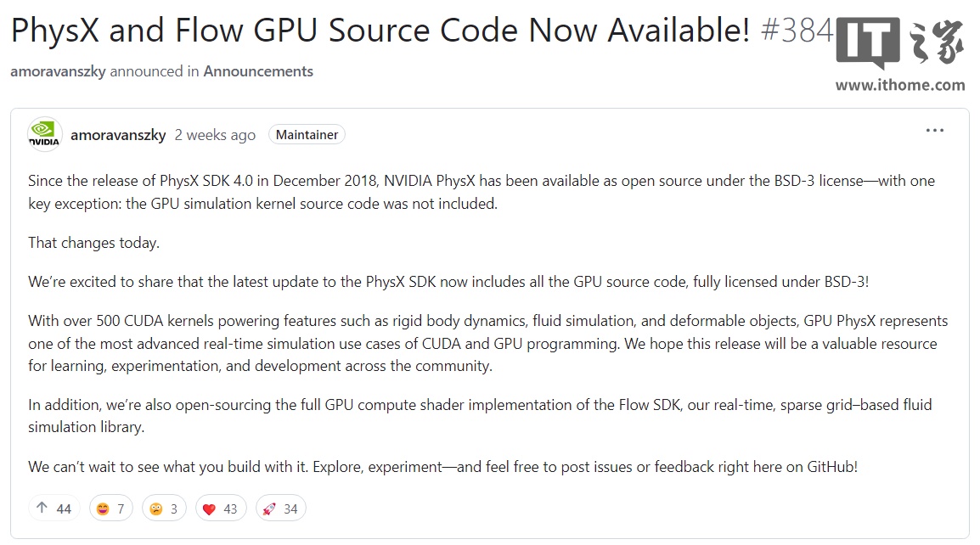Viewport: 980px width, 545px height.
Task: Click the upvote arrow icon
Action: [42, 507]
